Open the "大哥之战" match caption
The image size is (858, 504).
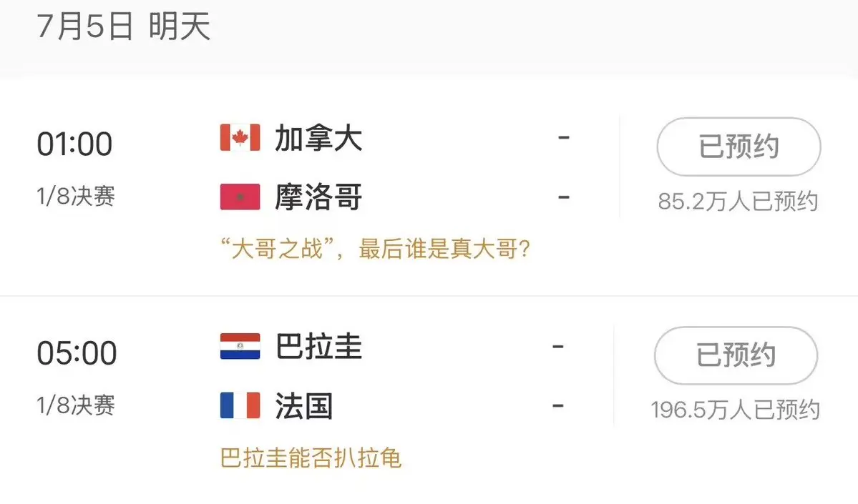pos(376,249)
